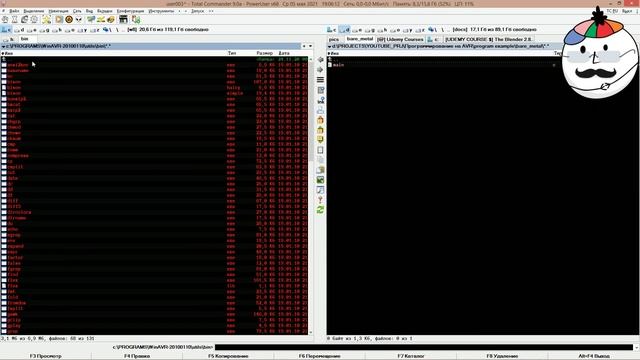
Task: Click the green sync arrows icon in the middle toolbar
Action: coord(320,210)
